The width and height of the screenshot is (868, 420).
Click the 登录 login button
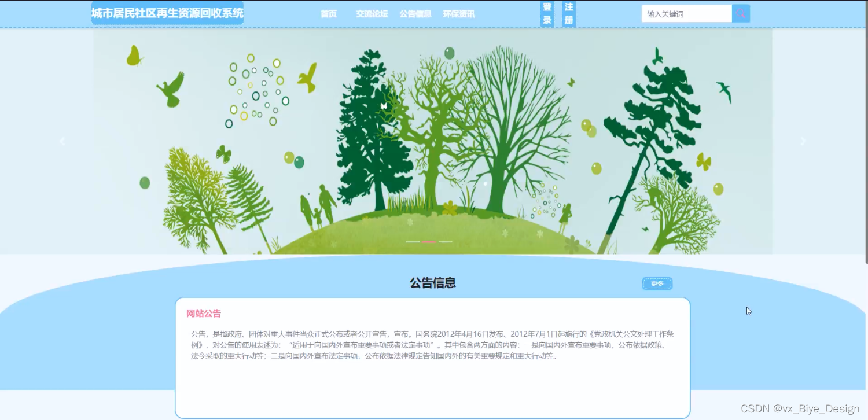(x=547, y=14)
